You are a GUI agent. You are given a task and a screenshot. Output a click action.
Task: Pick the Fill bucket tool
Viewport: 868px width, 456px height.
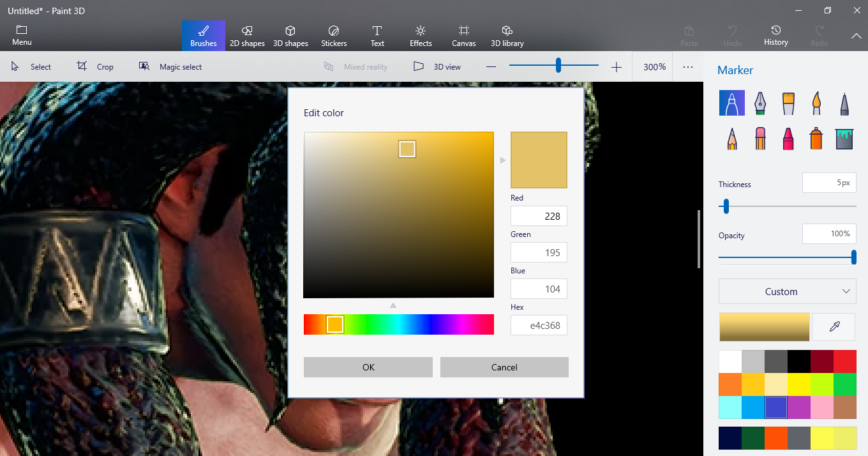(844, 139)
